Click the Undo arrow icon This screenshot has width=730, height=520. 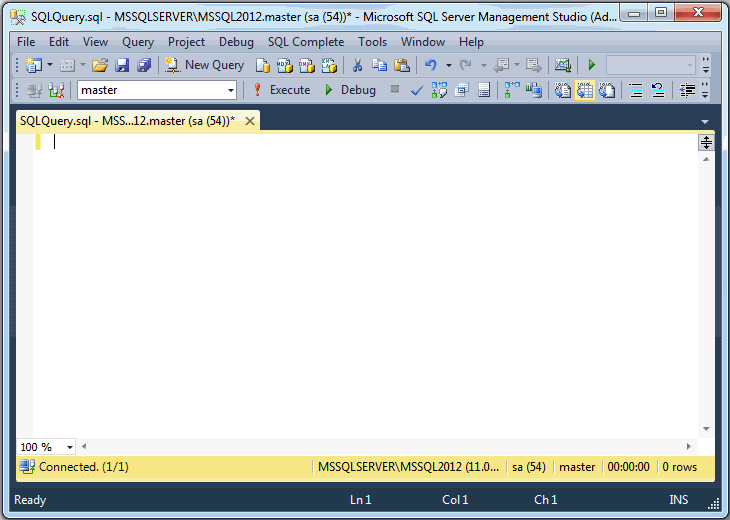tap(430, 65)
